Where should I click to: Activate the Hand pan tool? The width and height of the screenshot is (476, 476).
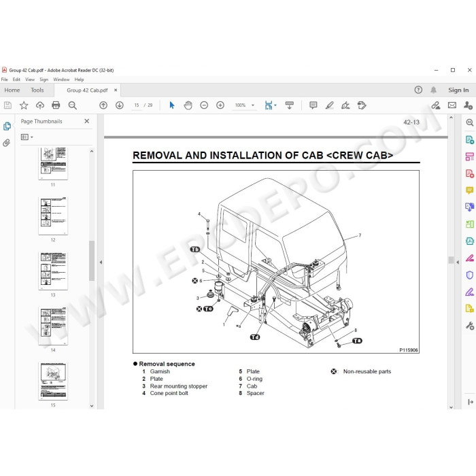coord(188,105)
